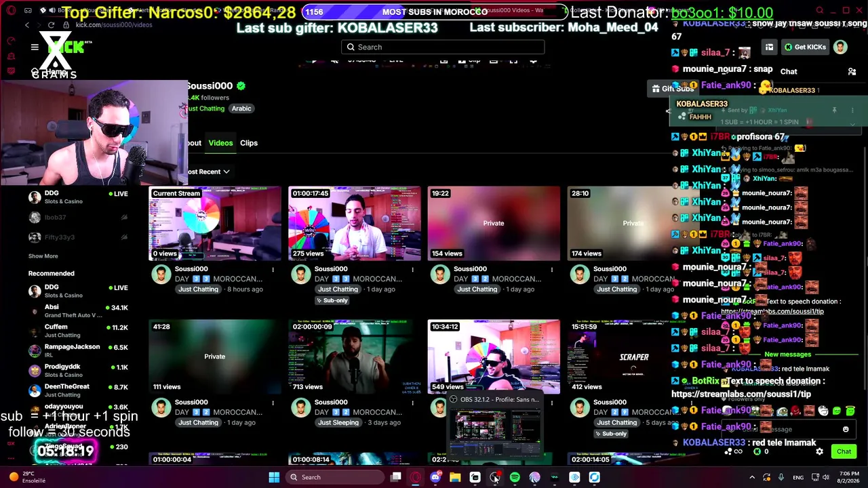Open RampageJackson channel in Recommended
The height and width of the screenshot is (488, 868).
[x=77, y=350]
